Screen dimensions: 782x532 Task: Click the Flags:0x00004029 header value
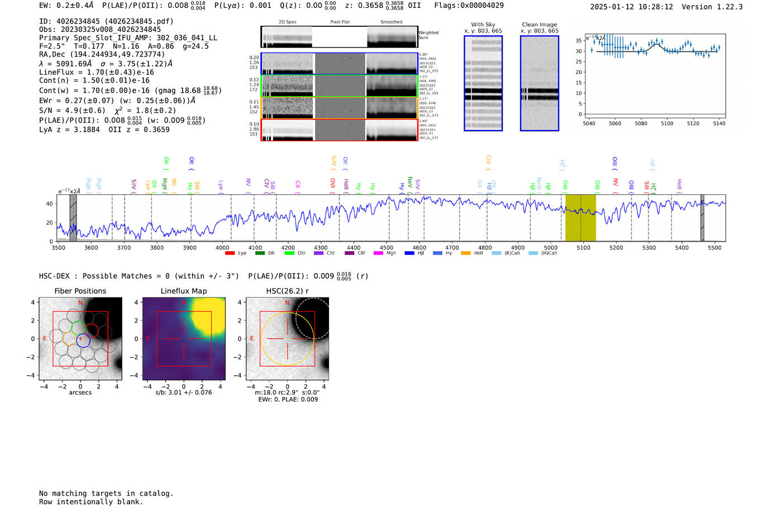(x=469, y=6)
